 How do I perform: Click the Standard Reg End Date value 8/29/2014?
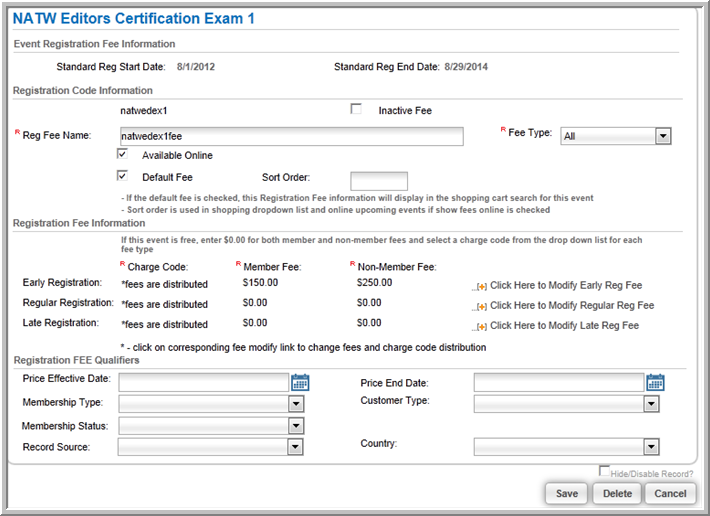click(x=466, y=67)
